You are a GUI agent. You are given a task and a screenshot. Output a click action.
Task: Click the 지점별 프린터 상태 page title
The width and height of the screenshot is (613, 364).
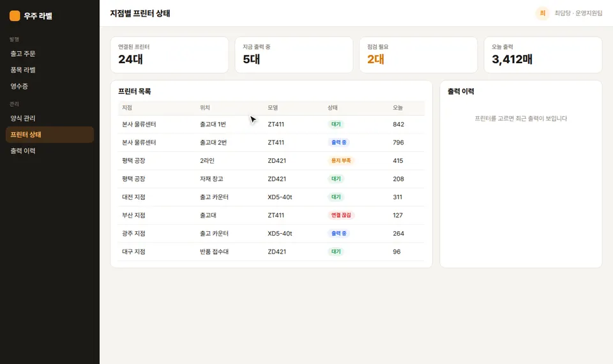140,13
